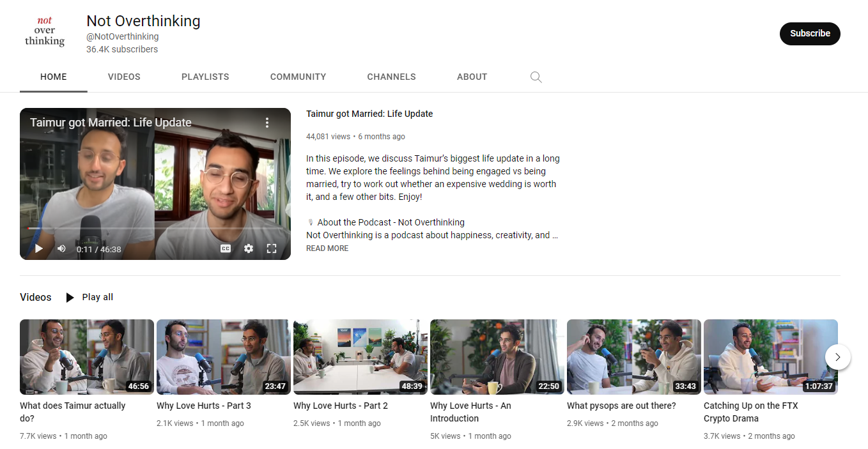Viewport: 868px width, 449px height.
Task: Open 'What pysops are out there?' title
Action: point(621,406)
